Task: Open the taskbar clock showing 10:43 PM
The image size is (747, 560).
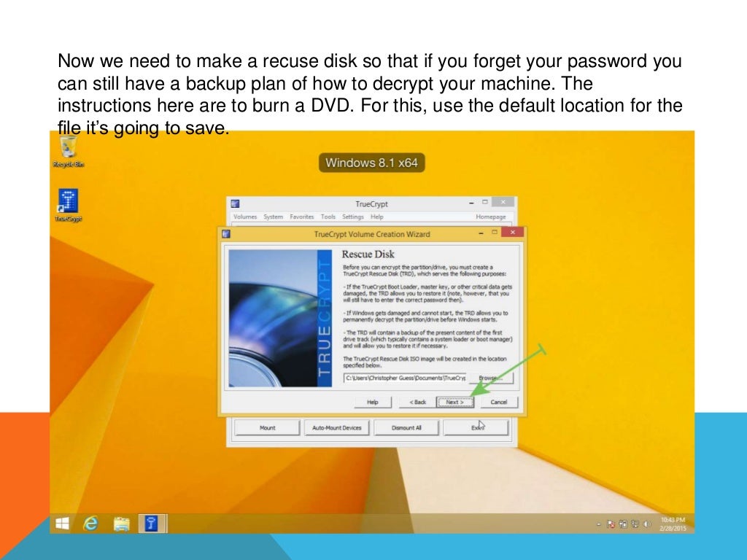Action: pyautogui.click(x=673, y=524)
